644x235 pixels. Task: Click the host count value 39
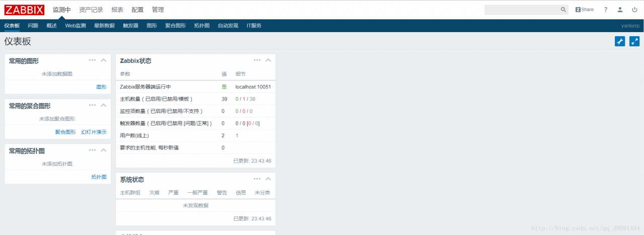click(x=224, y=99)
